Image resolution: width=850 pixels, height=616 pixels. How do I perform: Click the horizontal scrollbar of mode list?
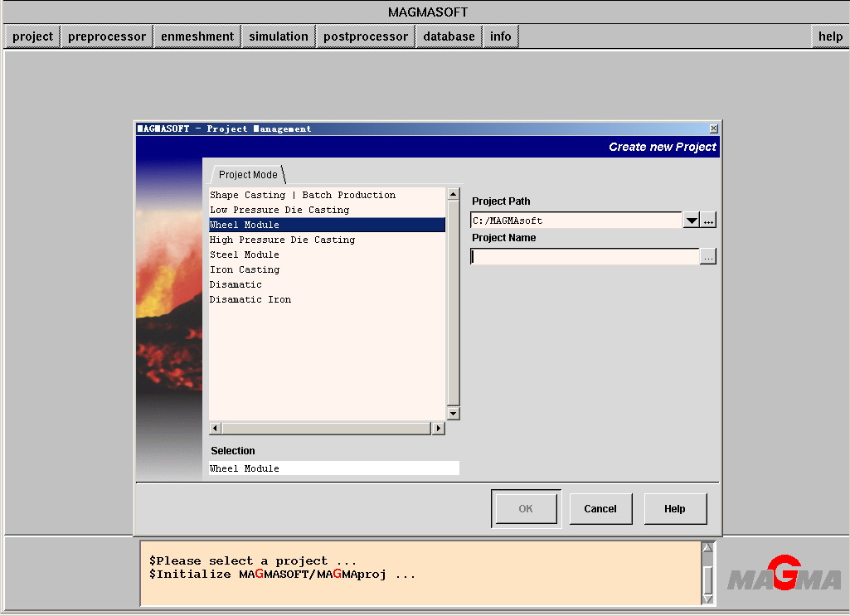pos(327,428)
